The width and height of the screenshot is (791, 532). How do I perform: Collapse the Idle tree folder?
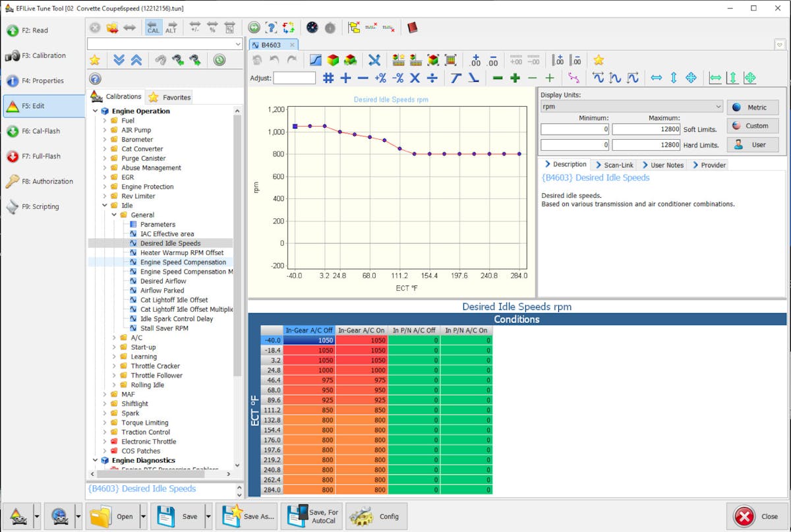[x=105, y=206]
